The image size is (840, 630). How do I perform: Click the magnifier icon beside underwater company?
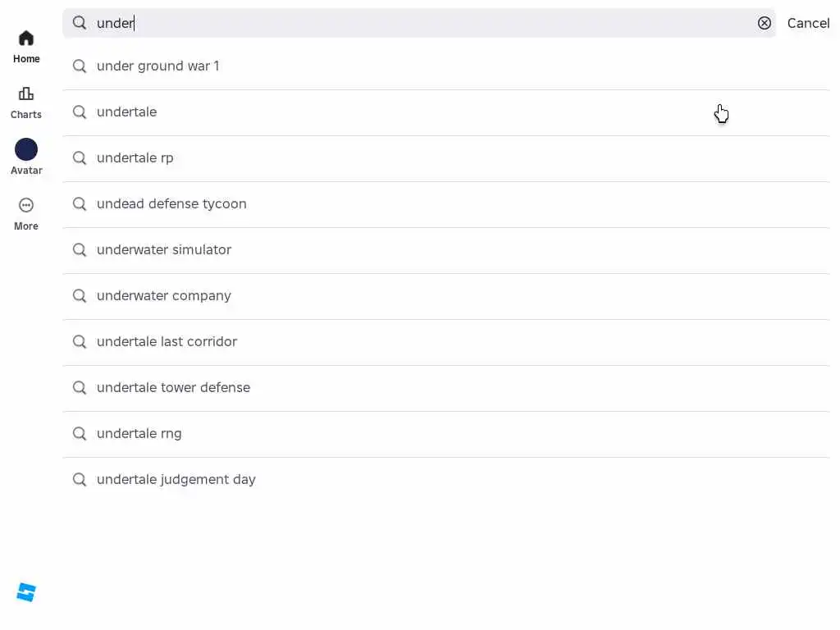tap(80, 295)
